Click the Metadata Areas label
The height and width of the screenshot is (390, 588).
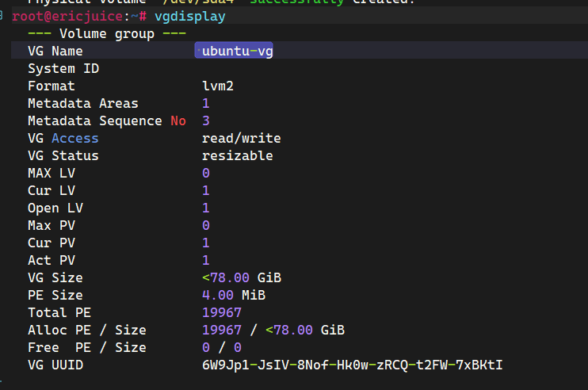(82, 103)
